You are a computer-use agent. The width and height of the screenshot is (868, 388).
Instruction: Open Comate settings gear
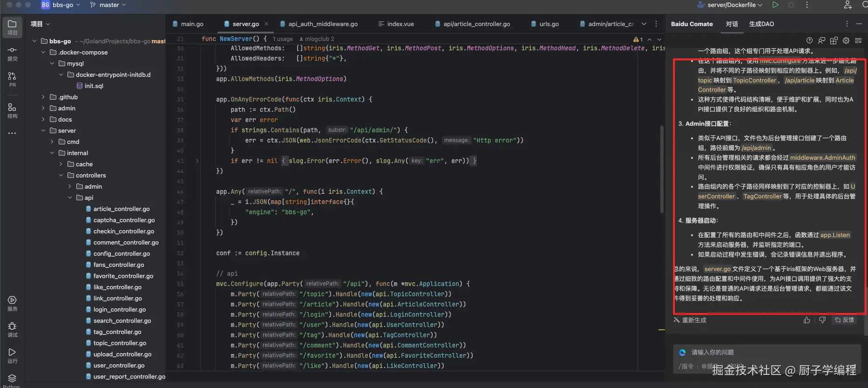pos(846,41)
